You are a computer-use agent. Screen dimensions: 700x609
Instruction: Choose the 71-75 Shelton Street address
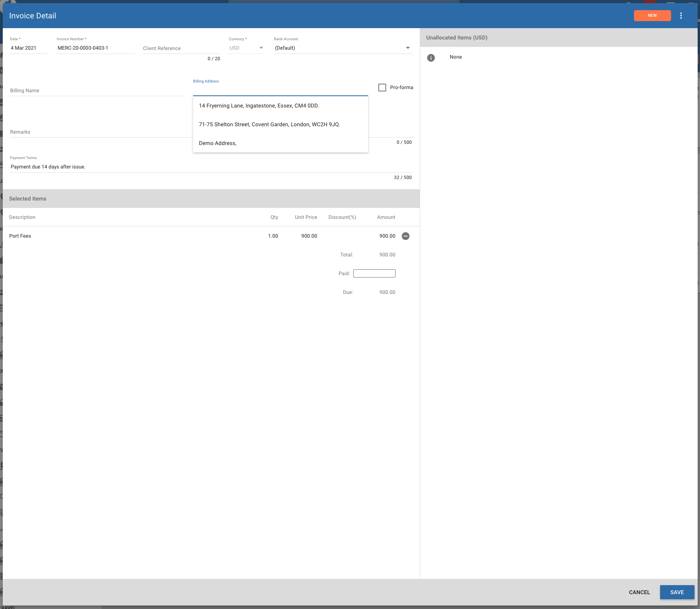click(281, 124)
